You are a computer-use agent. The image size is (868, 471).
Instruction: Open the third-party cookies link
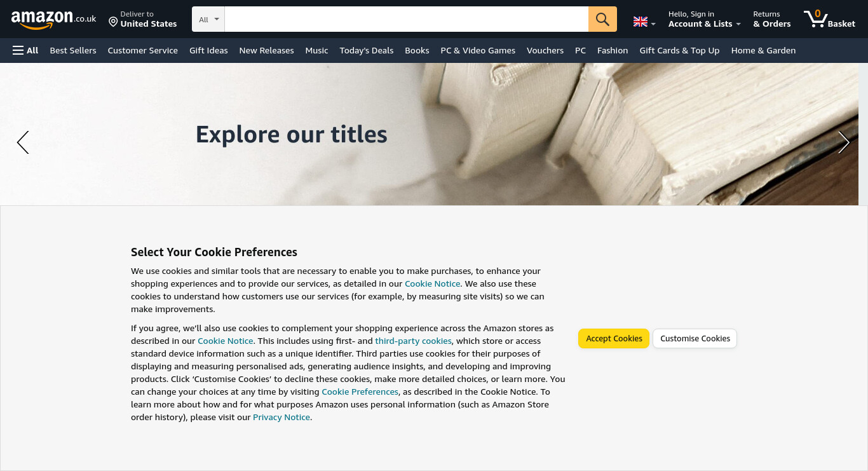(x=413, y=341)
